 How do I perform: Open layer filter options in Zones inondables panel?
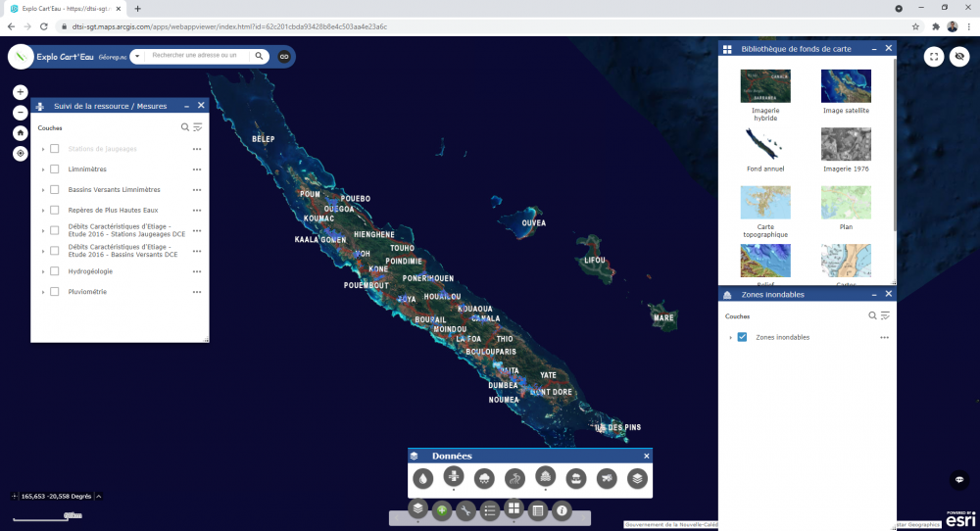tap(885, 316)
